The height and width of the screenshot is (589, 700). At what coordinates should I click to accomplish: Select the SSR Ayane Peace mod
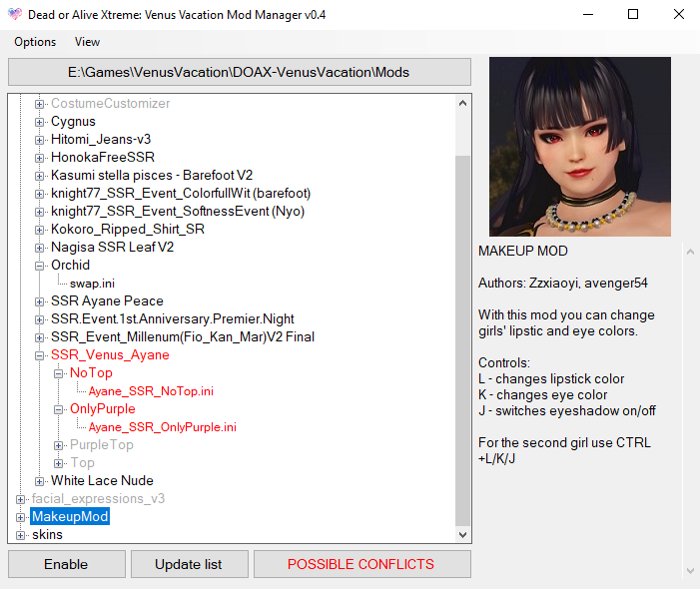(x=107, y=300)
